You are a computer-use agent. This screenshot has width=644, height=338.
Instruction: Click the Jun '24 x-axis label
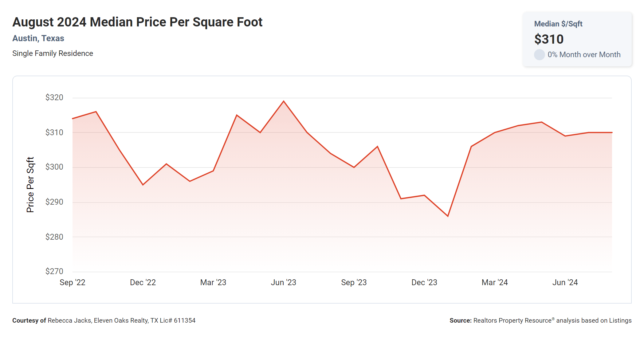coord(565,282)
